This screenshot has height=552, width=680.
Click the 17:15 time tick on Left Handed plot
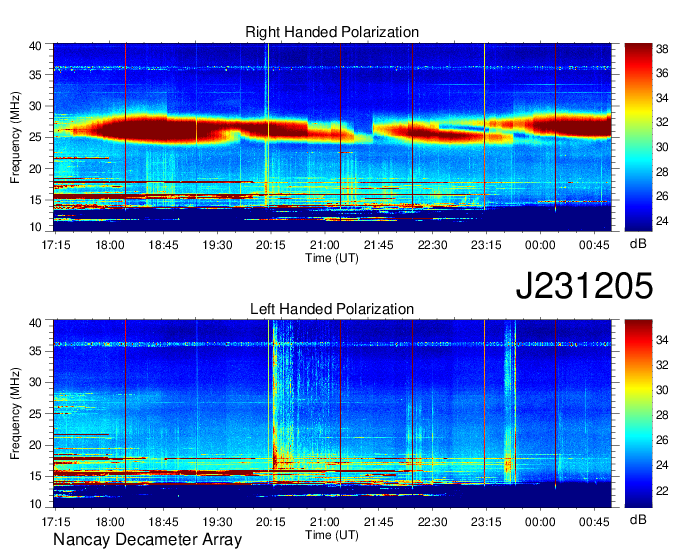(x=56, y=522)
